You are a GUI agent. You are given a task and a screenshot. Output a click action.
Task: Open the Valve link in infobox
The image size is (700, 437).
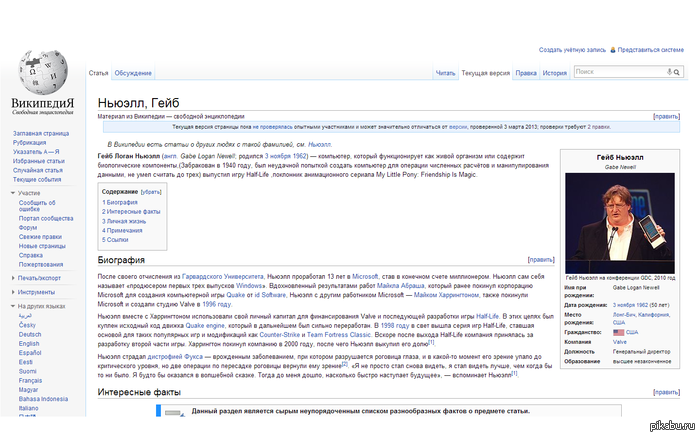click(620, 342)
